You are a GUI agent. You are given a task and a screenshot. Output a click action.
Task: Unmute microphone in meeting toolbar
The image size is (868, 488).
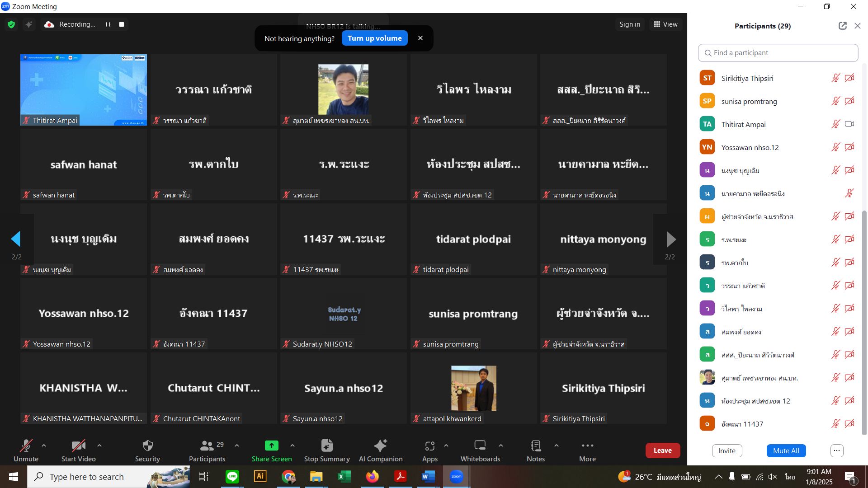click(26, 450)
